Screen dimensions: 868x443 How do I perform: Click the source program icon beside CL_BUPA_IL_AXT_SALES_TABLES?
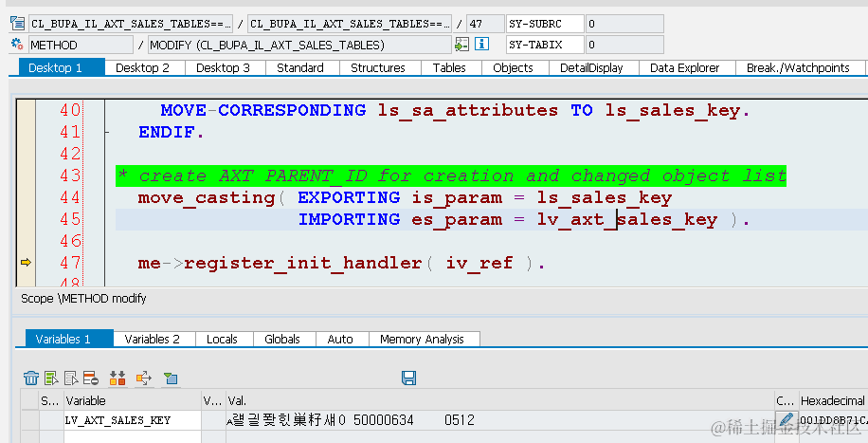(x=17, y=24)
